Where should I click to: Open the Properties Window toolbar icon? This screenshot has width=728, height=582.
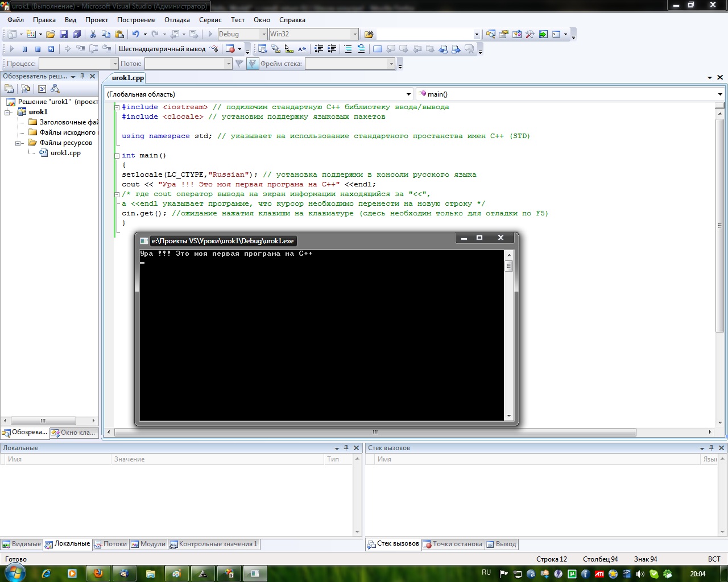coord(503,34)
